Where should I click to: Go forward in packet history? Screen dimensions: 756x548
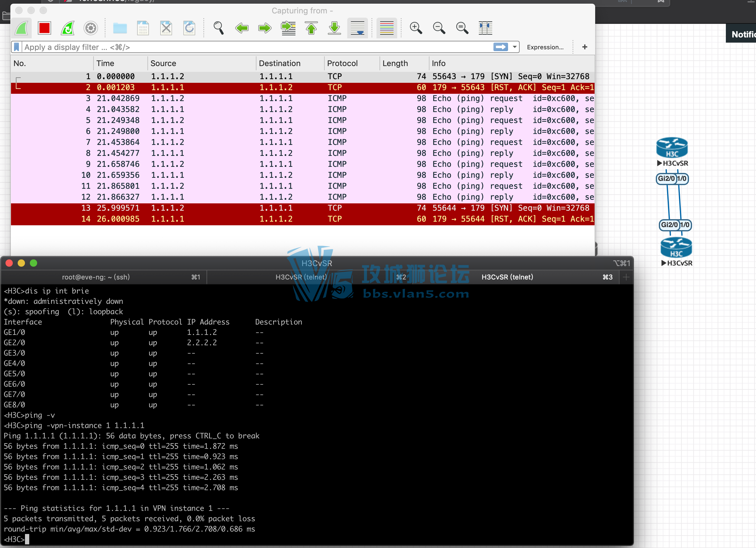[265, 28]
